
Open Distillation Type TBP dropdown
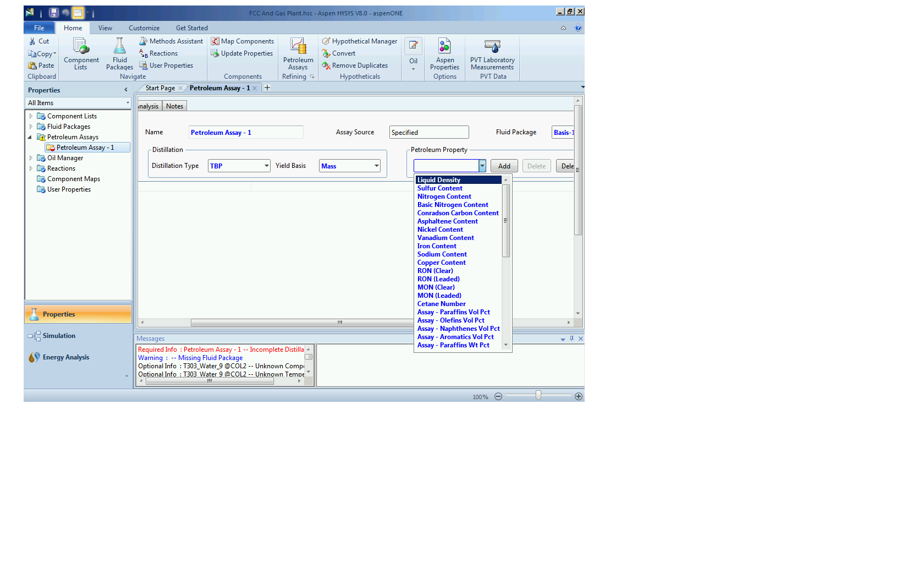239,166
